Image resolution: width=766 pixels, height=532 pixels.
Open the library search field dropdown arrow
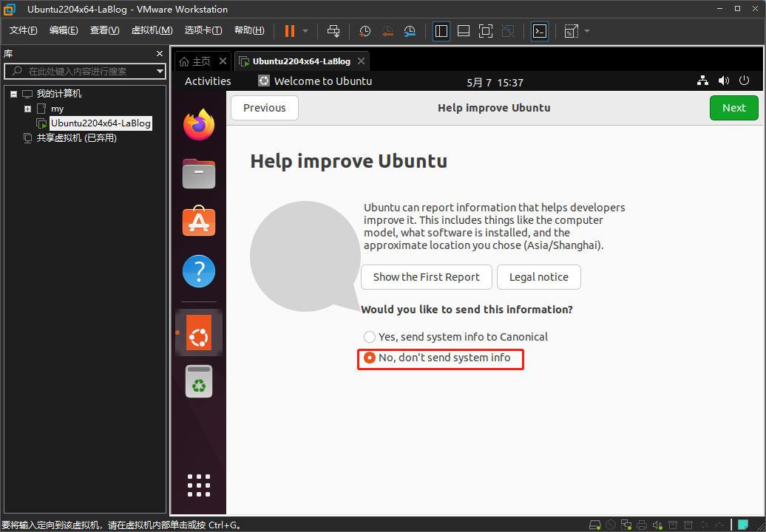click(160, 71)
